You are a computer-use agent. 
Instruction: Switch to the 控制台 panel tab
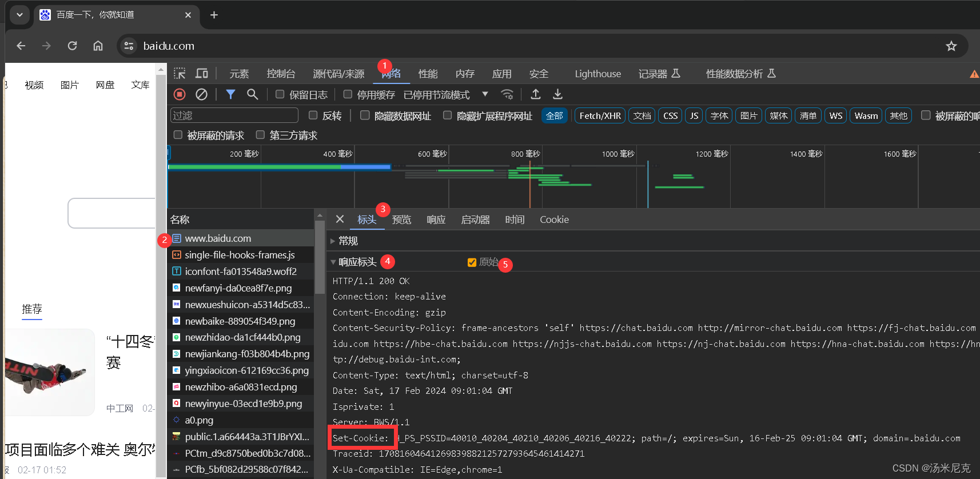[x=281, y=74]
